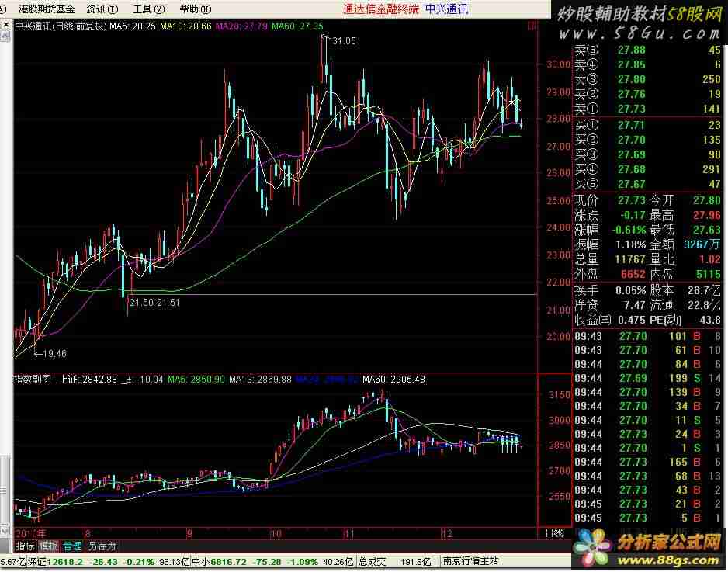Click the month 12 marker on the time axis
Viewport: 728px width, 572px height.
point(446,533)
